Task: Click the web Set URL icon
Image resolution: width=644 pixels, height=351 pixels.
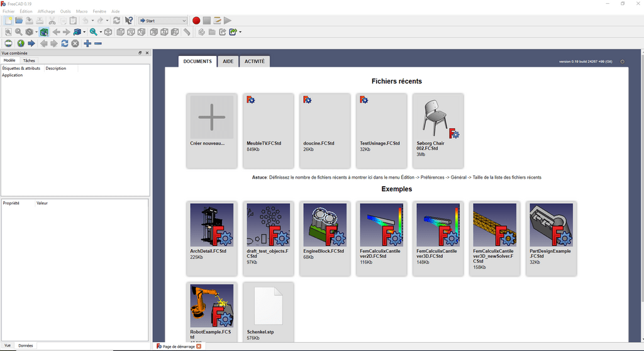Action: pos(8,43)
